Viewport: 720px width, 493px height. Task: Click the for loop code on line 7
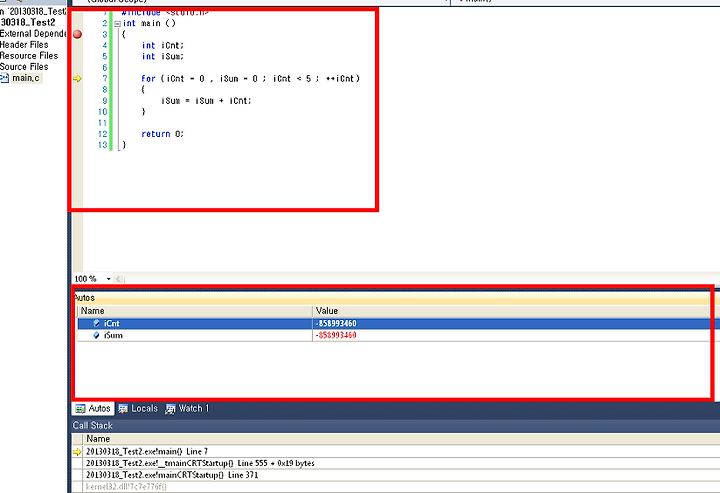point(250,78)
